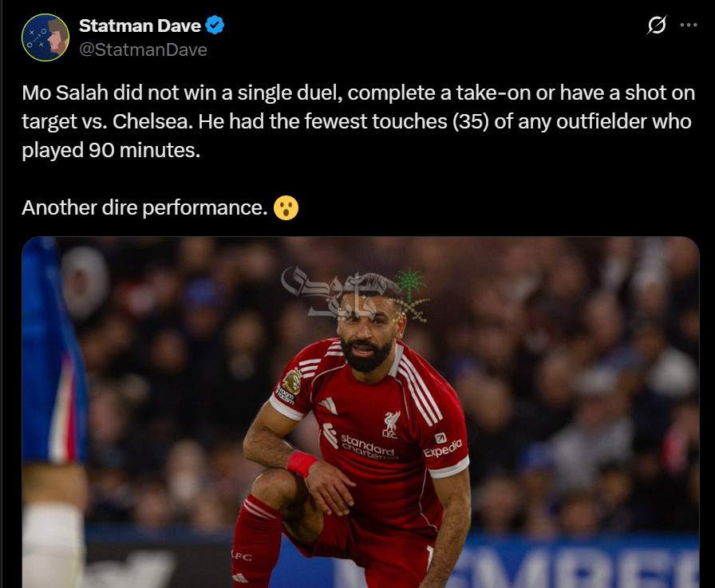This screenshot has width=715, height=588.
Task: Open Statman Dave's profile avatar
Action: (45, 37)
